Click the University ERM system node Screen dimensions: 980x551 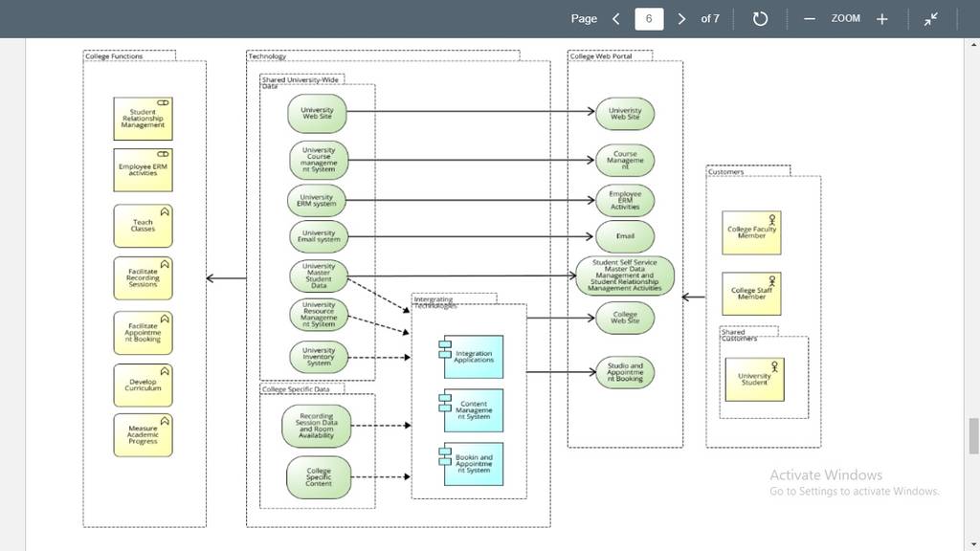click(317, 201)
